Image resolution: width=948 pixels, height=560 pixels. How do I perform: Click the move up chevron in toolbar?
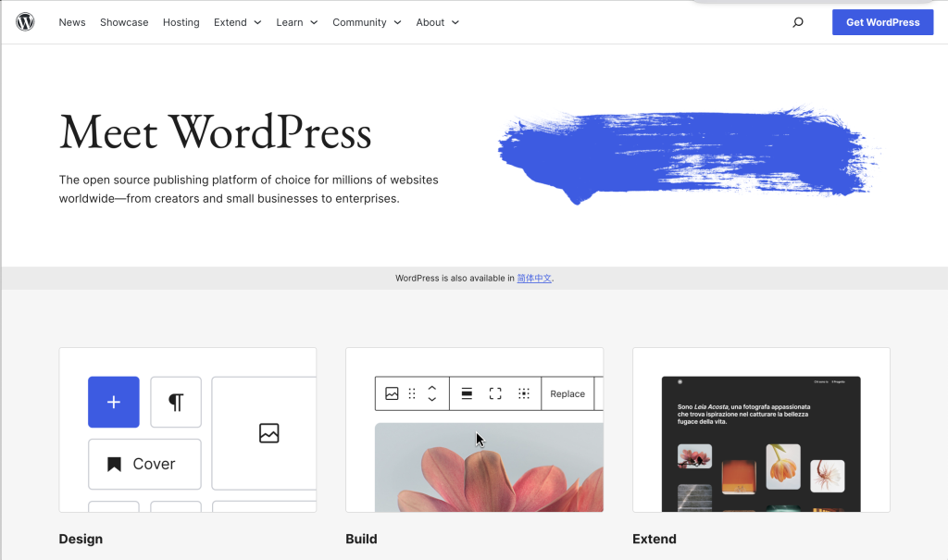click(x=431, y=388)
